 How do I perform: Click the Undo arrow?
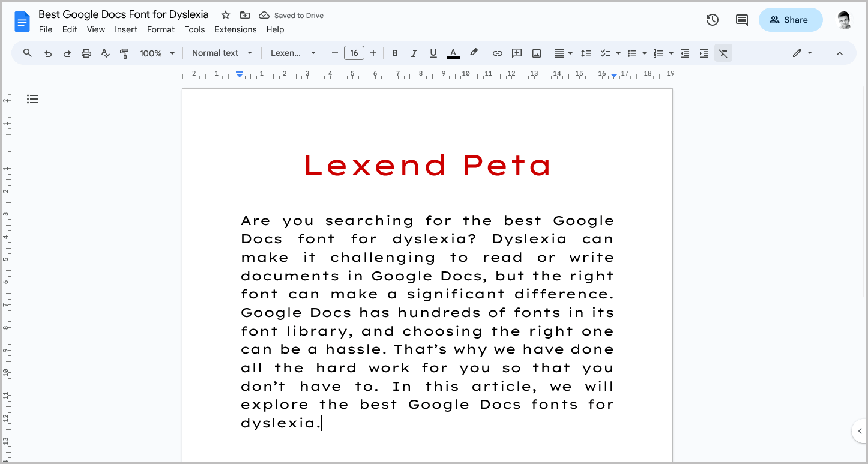pyautogui.click(x=48, y=53)
